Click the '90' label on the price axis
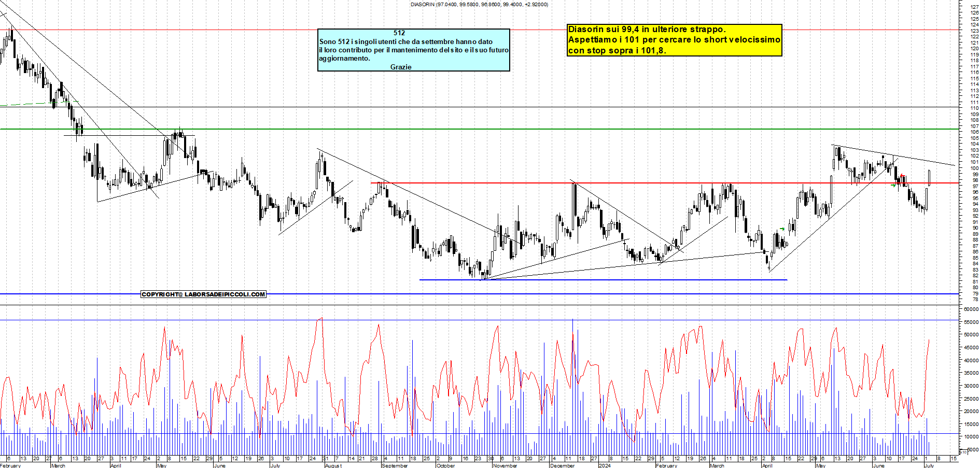 975,228
